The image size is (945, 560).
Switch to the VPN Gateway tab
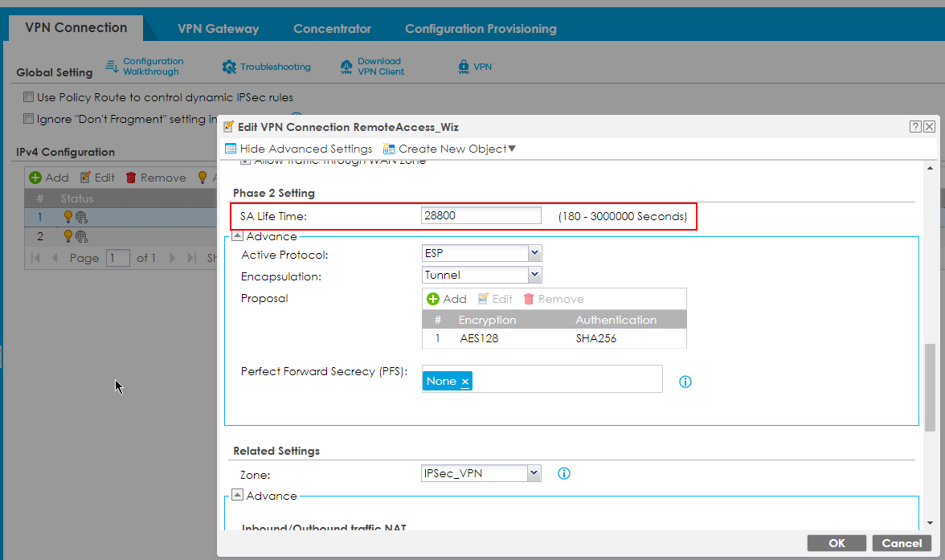[218, 28]
